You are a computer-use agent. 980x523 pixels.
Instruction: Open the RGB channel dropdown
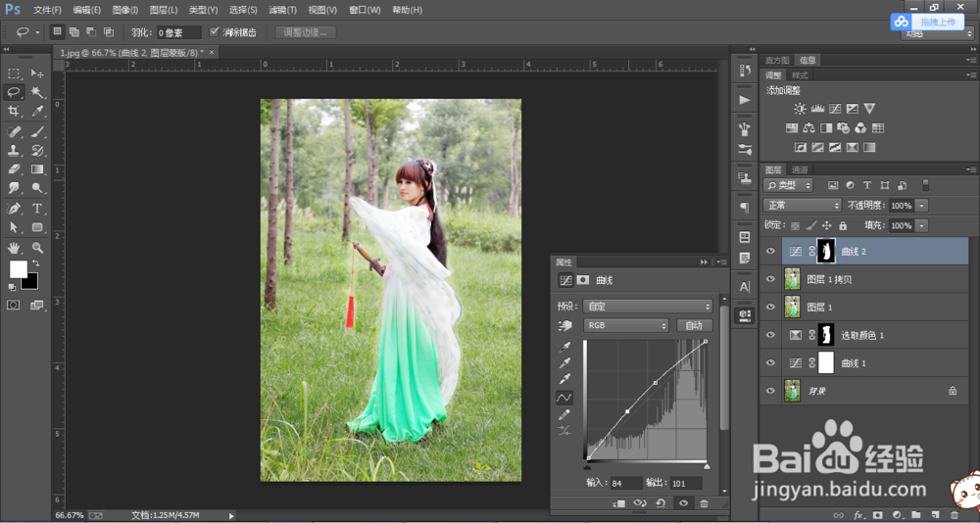[x=626, y=325]
